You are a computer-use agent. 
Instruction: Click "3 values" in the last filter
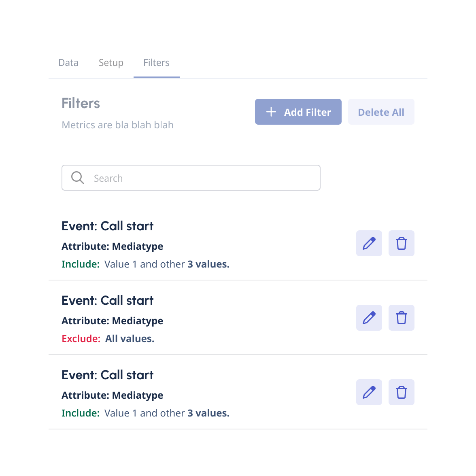[x=208, y=413]
